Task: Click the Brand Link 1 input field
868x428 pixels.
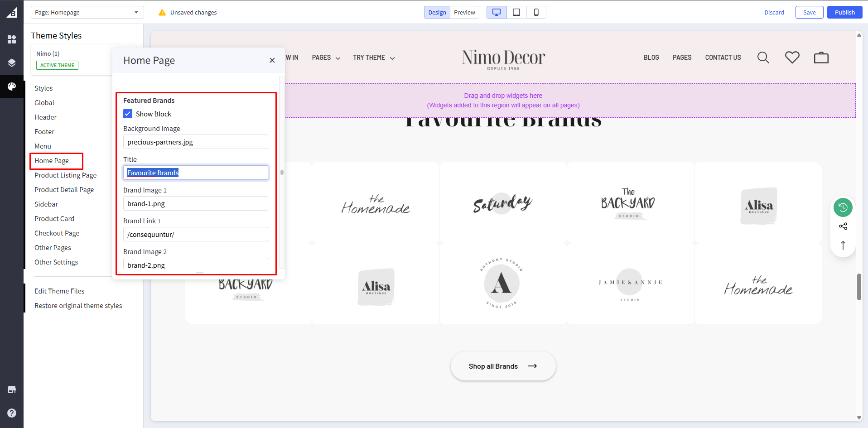Action: [x=195, y=234]
